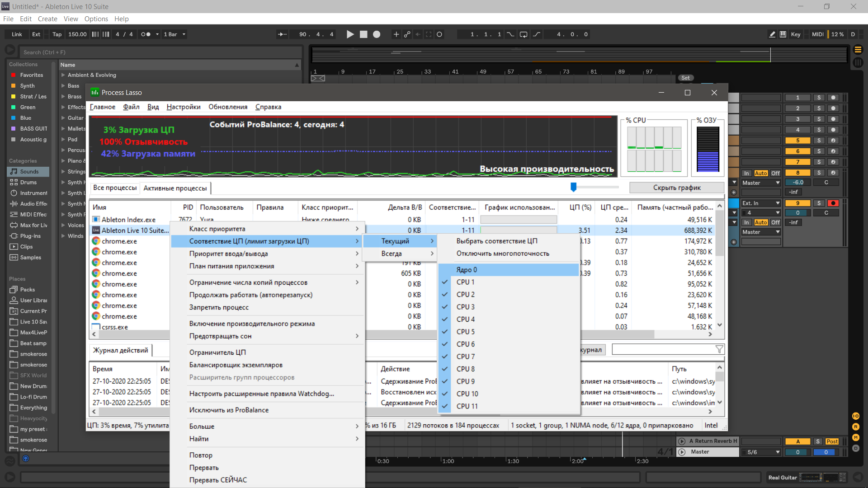Toggle the loop switch icon
The width and height of the screenshot is (868, 488).
pyautogui.click(x=523, y=34)
